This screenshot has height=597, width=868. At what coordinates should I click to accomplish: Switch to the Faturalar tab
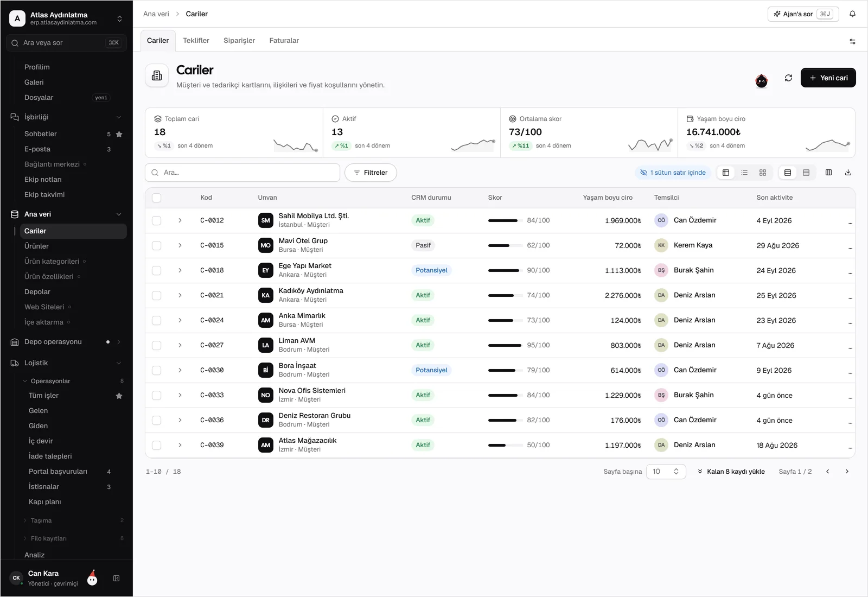[284, 41]
